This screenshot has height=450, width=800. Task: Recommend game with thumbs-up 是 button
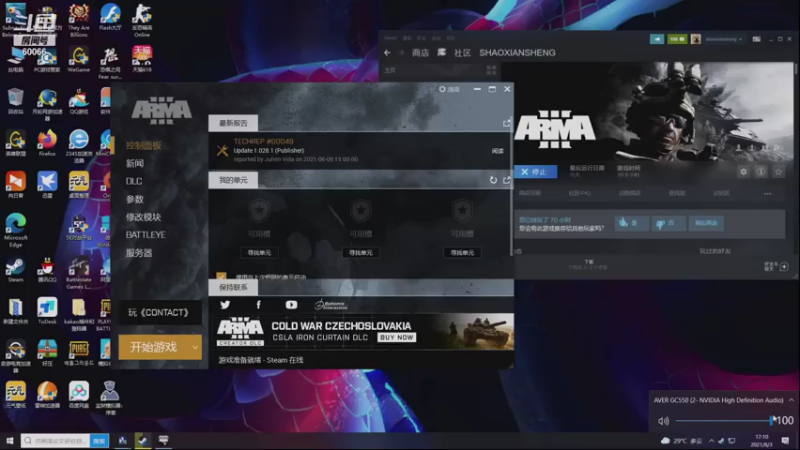click(632, 223)
